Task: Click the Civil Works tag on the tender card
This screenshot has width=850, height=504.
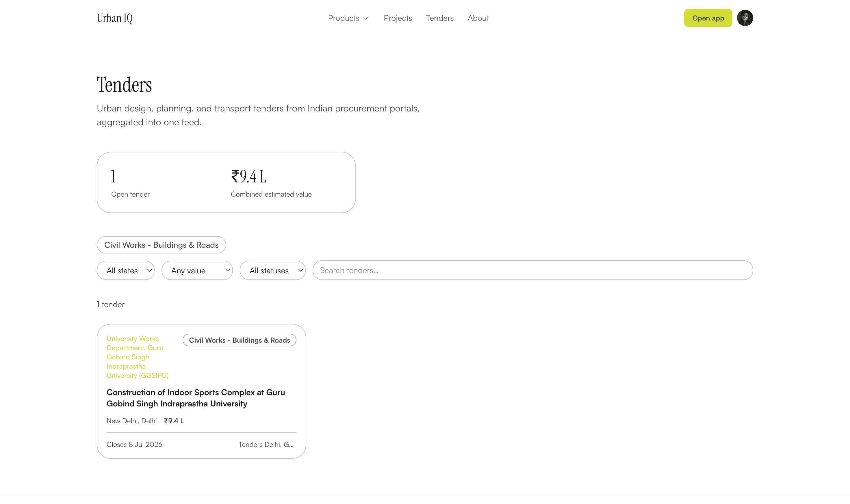Action: tap(239, 340)
